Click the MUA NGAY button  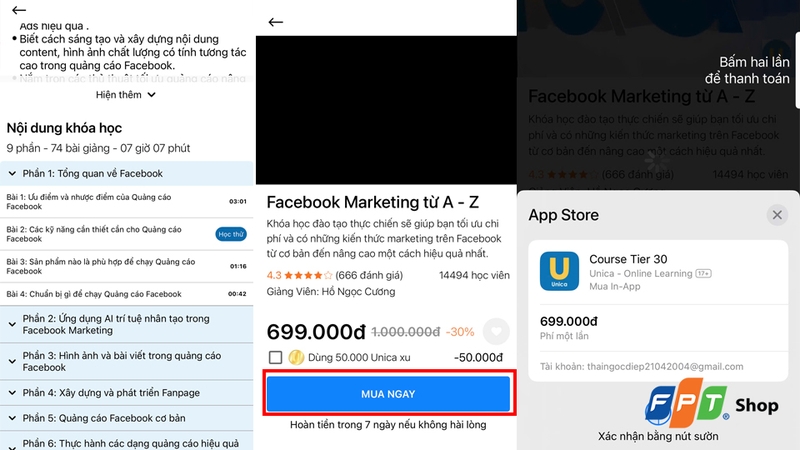coord(388,393)
